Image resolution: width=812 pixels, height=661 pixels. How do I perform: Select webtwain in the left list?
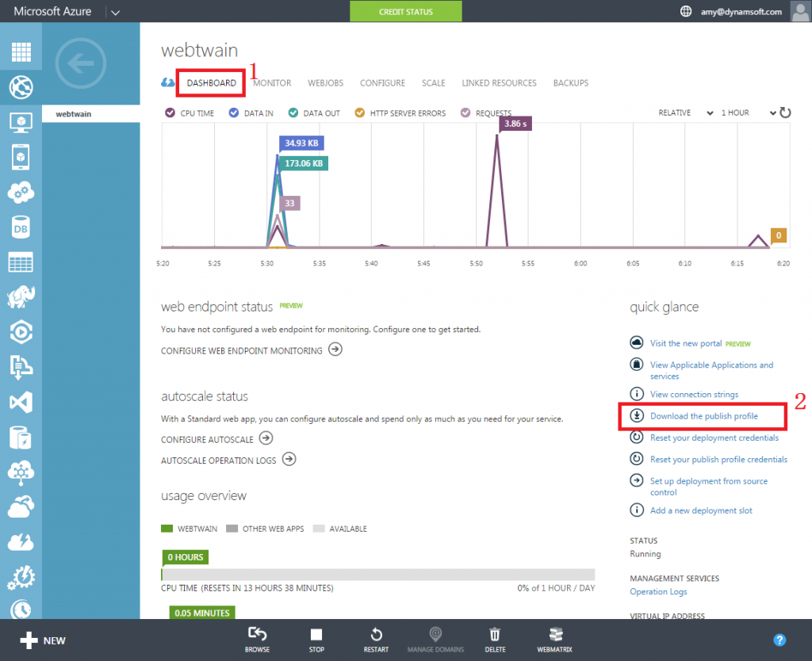pyautogui.click(x=74, y=114)
